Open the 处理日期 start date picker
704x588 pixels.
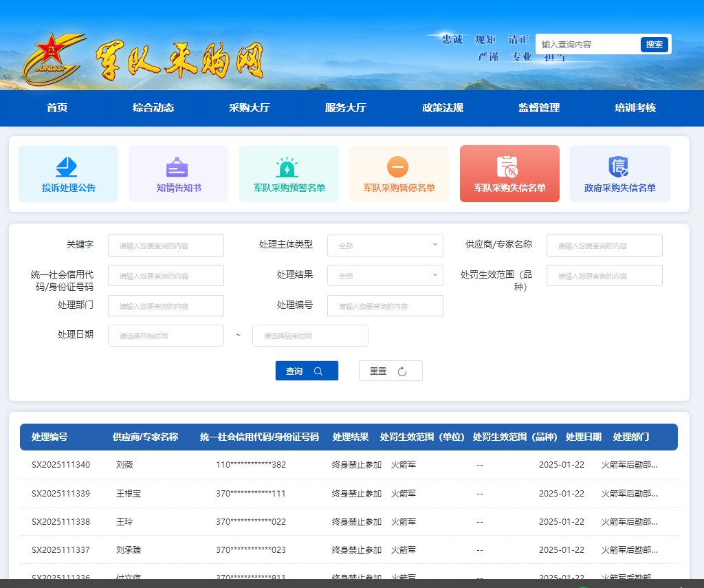click(166, 336)
